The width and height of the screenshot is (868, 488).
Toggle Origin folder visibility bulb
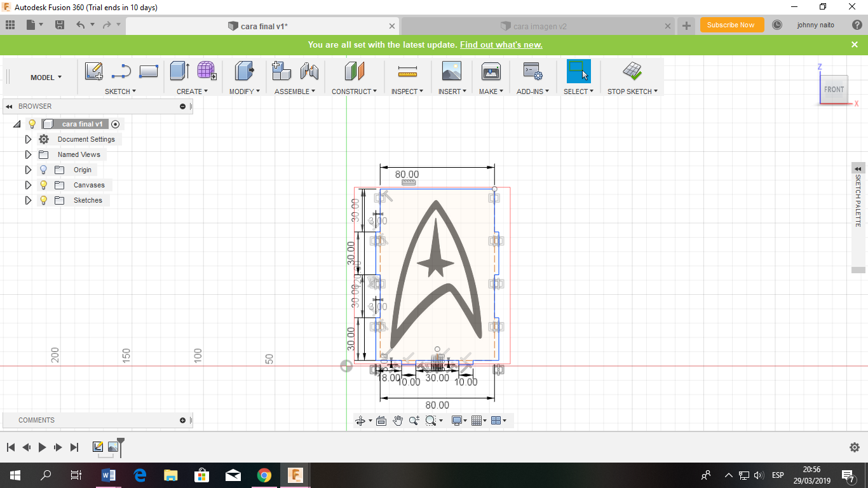pyautogui.click(x=43, y=170)
